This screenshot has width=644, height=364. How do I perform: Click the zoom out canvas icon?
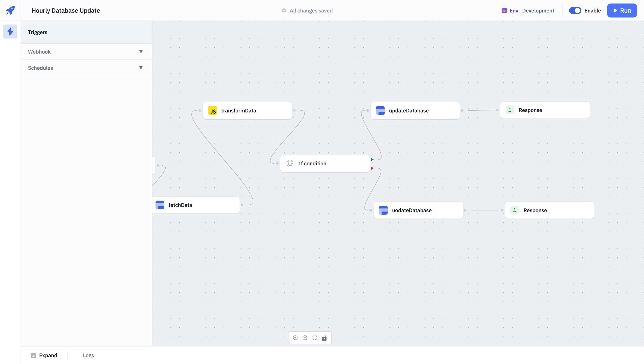point(305,338)
